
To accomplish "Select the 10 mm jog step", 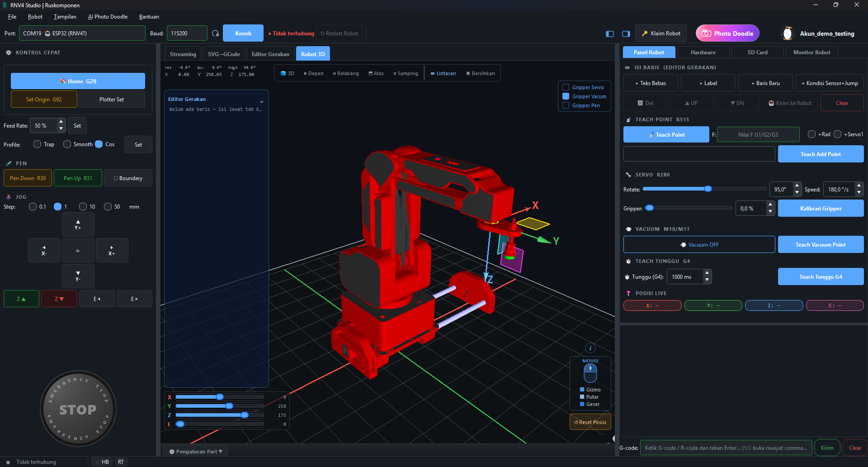I will point(83,207).
